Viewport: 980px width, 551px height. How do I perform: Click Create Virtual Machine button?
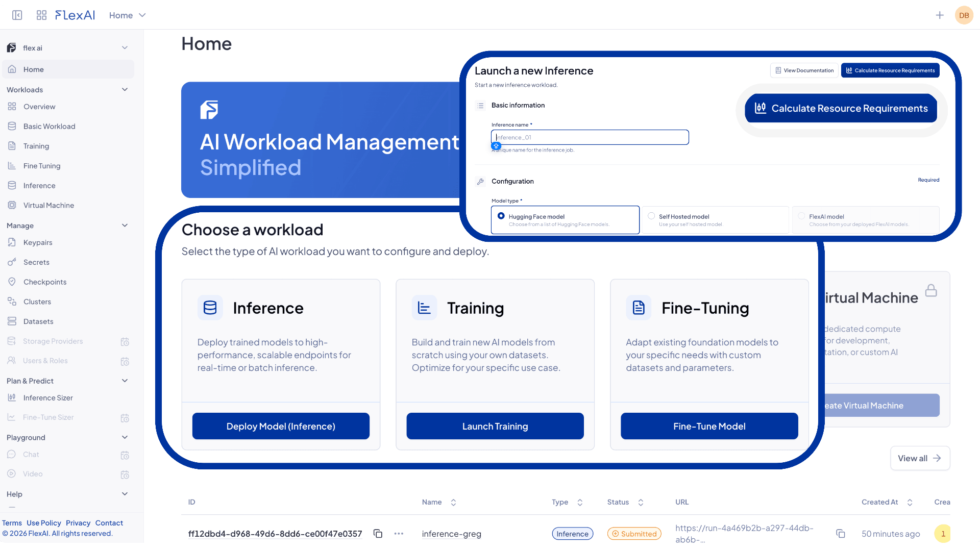point(882,406)
